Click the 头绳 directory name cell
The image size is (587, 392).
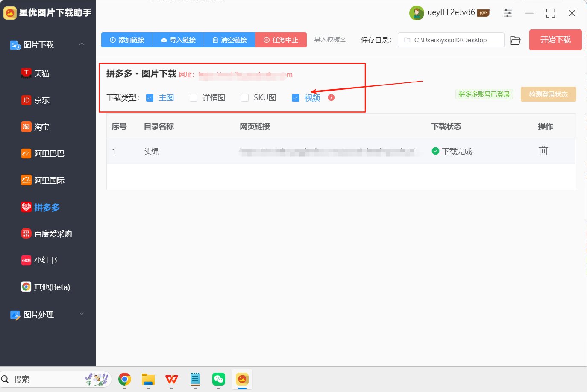point(151,151)
